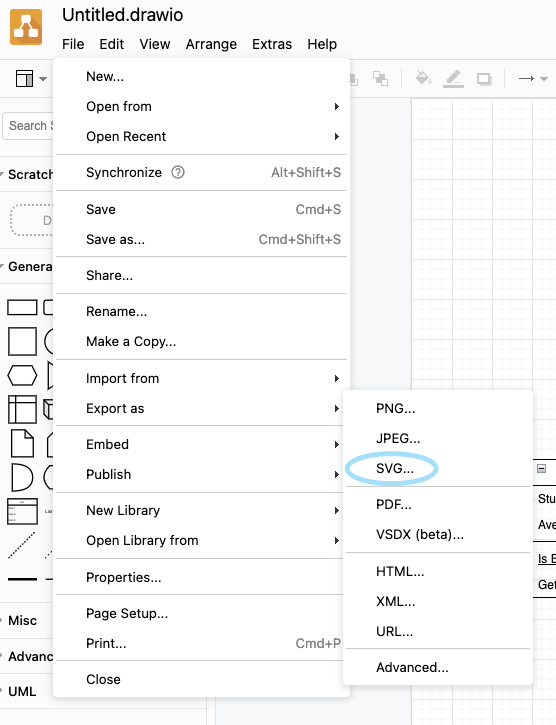The height and width of the screenshot is (725, 556).
Task: Choose Rename... menu entry
Action: pos(201,312)
